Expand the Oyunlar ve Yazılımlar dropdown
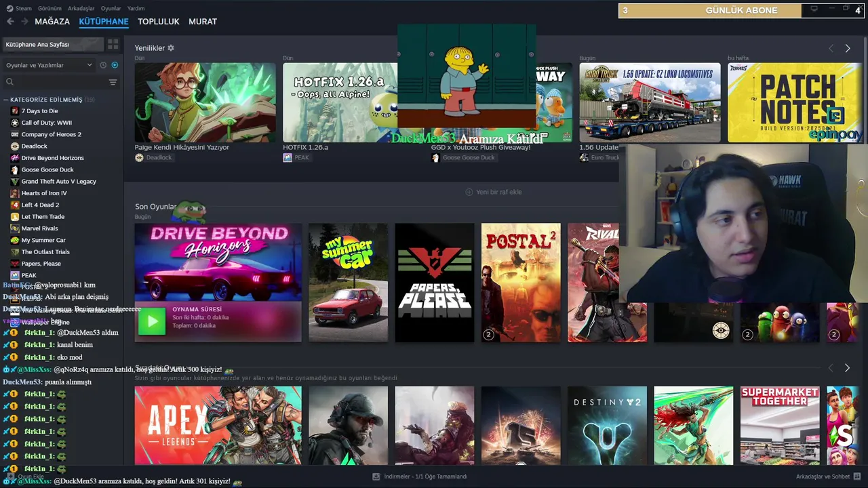The height and width of the screenshot is (488, 868). 49,65
